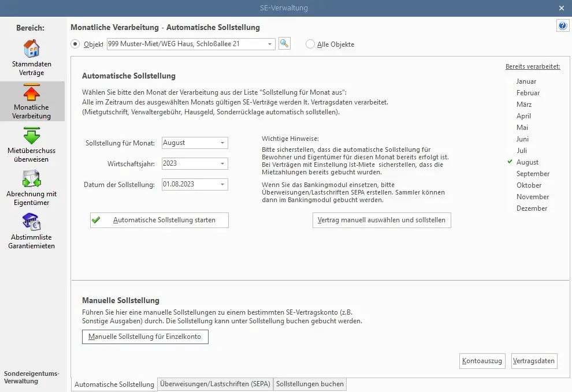Screen dimensions: 572x392
Task: Open the help question mark icon
Action: point(563,25)
